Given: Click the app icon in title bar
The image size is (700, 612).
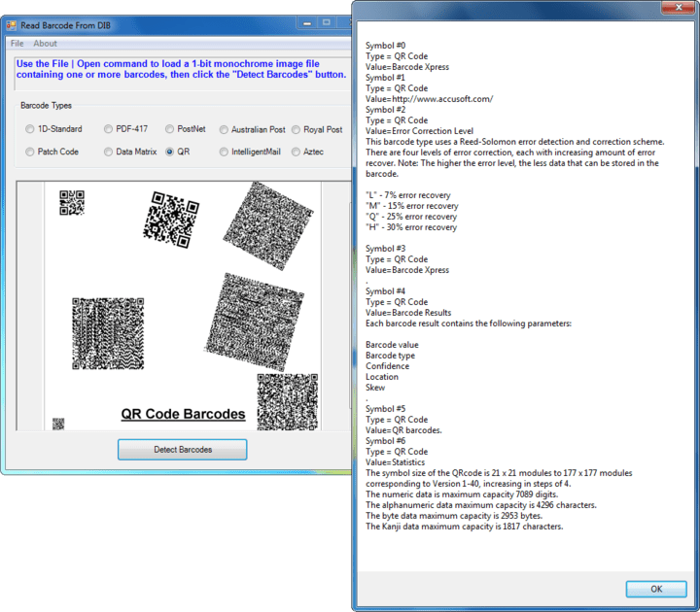Looking at the screenshot, I should click(x=11, y=25).
